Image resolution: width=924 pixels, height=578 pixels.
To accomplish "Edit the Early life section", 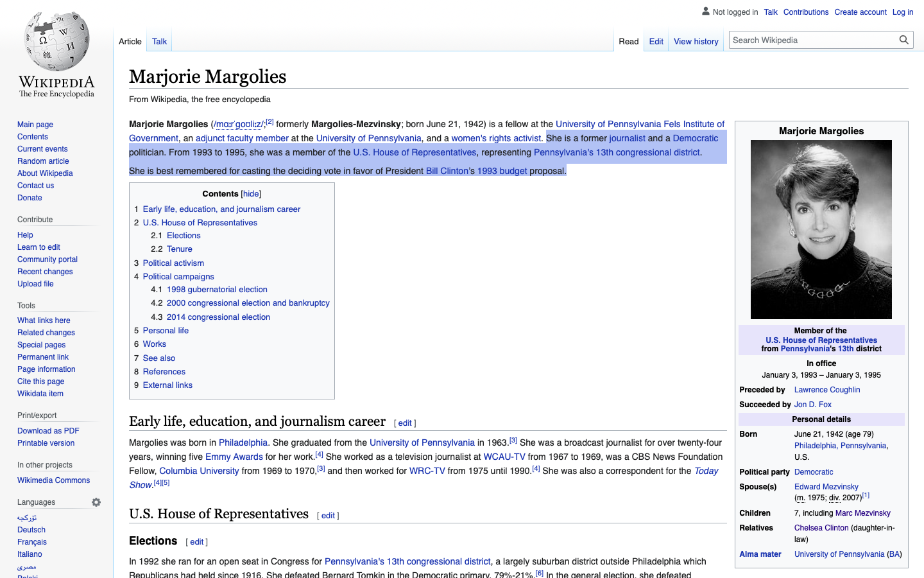I will 405,423.
